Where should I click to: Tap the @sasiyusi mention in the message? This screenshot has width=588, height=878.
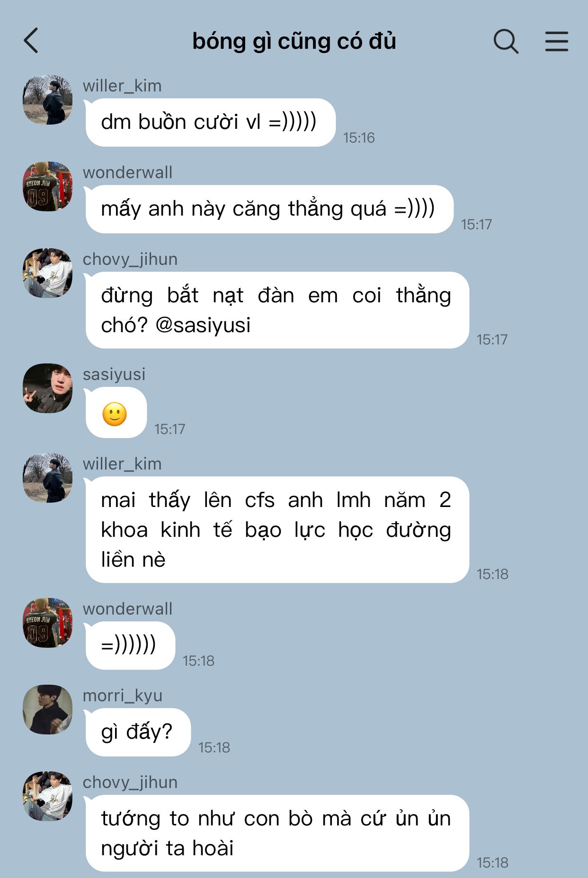click(203, 325)
